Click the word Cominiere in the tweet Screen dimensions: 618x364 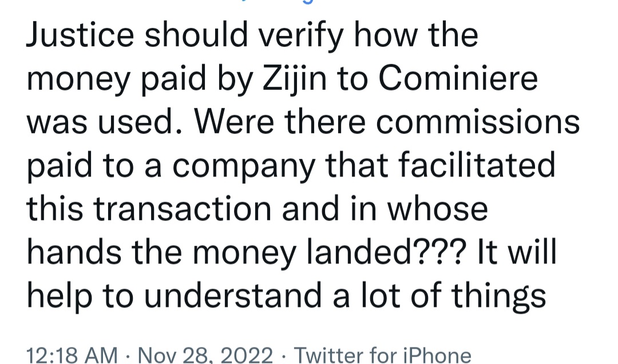458,78
